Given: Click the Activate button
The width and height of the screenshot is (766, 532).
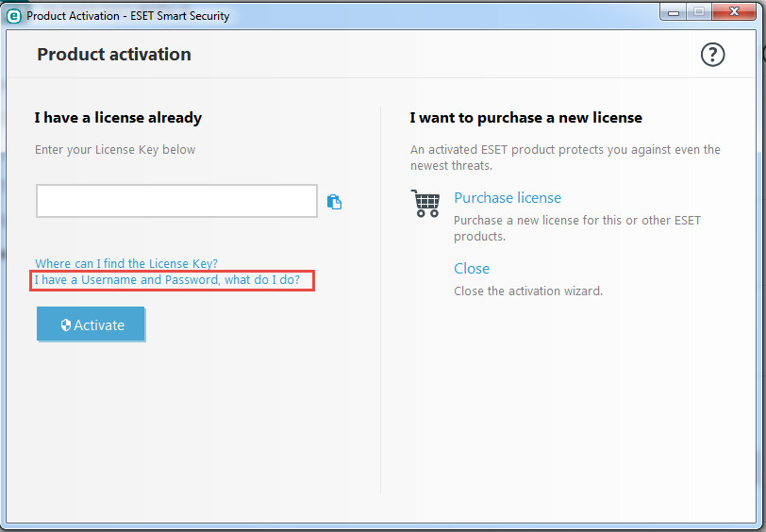Looking at the screenshot, I should [91, 324].
